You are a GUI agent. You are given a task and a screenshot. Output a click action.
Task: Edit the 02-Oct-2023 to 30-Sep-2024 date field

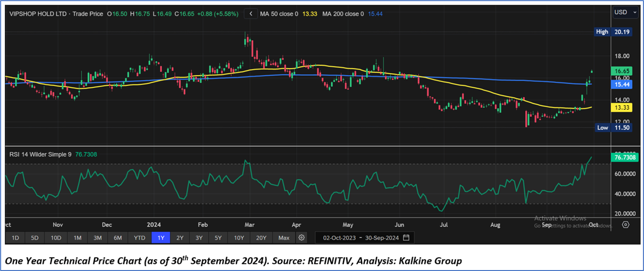[361, 237]
